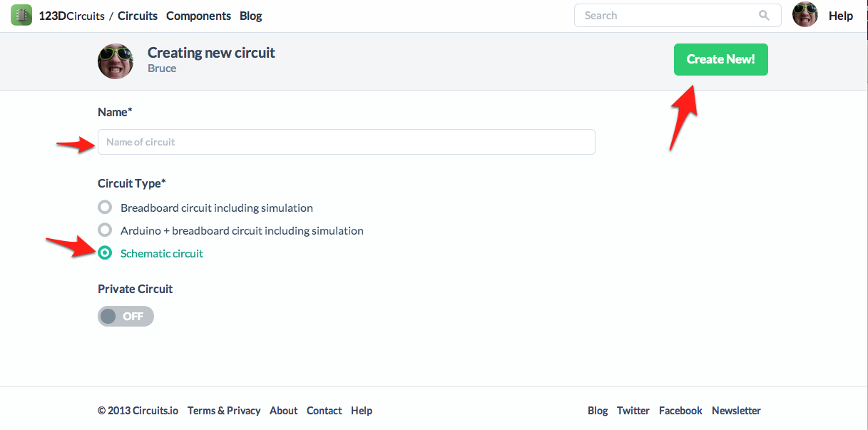Click the 123D Circuits green chip logo

click(21, 15)
